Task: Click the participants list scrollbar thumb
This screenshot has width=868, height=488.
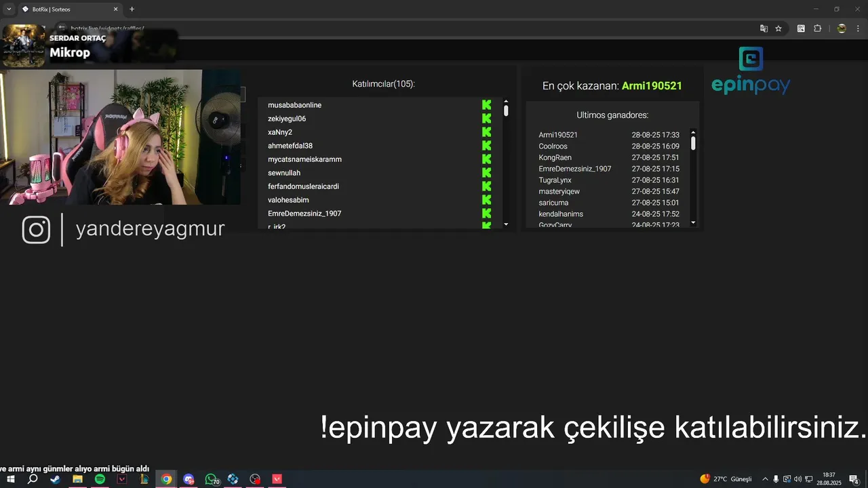Action: (506, 110)
